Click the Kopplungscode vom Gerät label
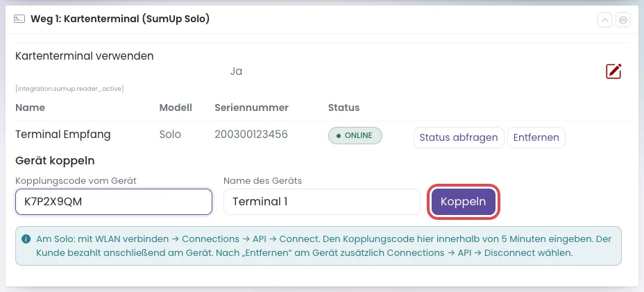 pos(76,180)
